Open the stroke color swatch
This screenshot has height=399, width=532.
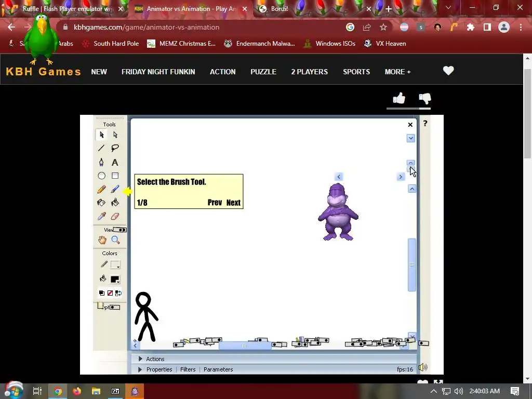click(x=115, y=264)
